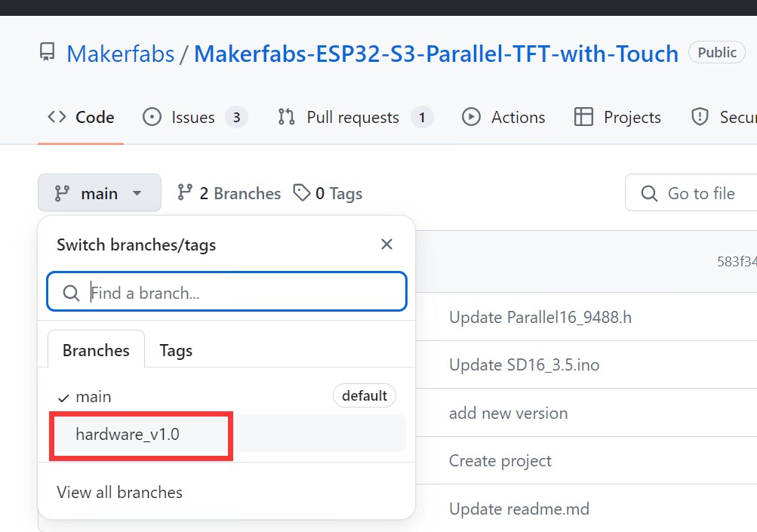The width and height of the screenshot is (757, 532).
Task: Open Makerfabs-ESP32-S3-Parallel-TFT-with-Touch repository link
Action: click(x=436, y=54)
